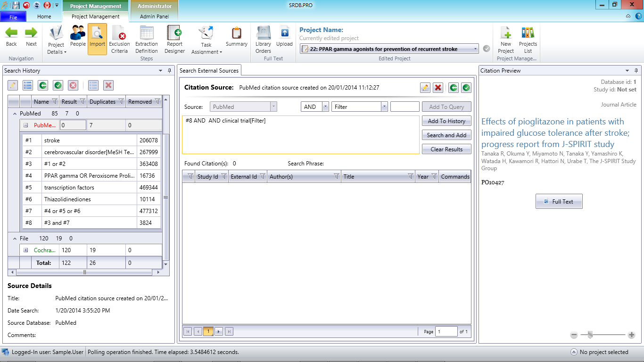Open the Report Designer
This screenshot has height=362, width=644.
tap(174, 40)
